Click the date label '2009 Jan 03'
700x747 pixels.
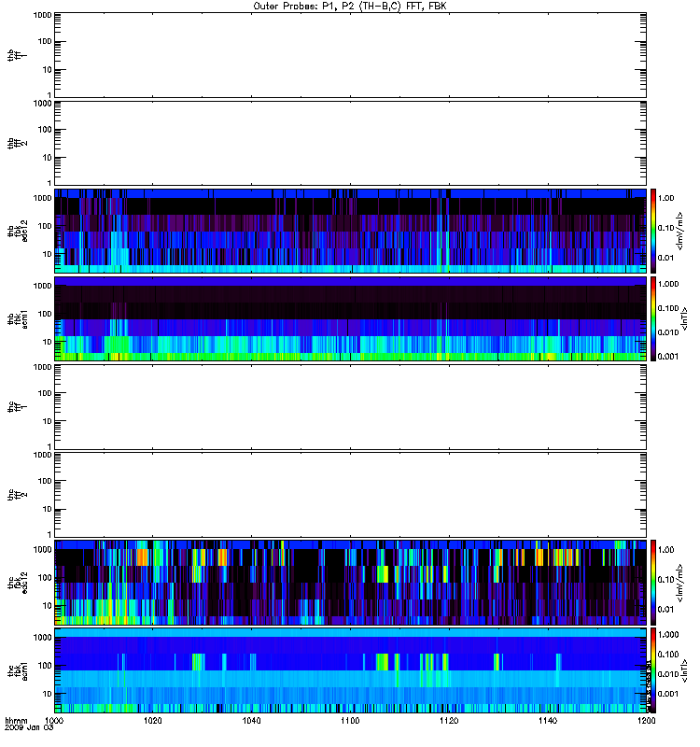pyautogui.click(x=29, y=728)
